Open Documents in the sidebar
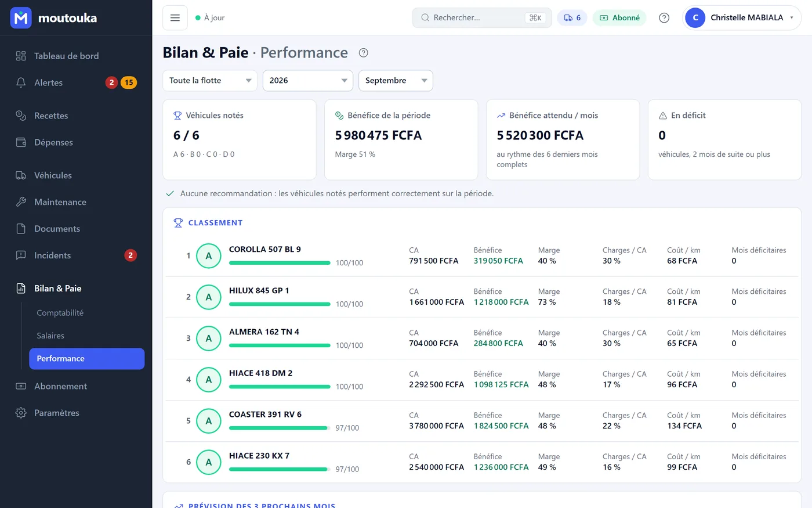Viewport: 812px width, 508px height. point(76,229)
